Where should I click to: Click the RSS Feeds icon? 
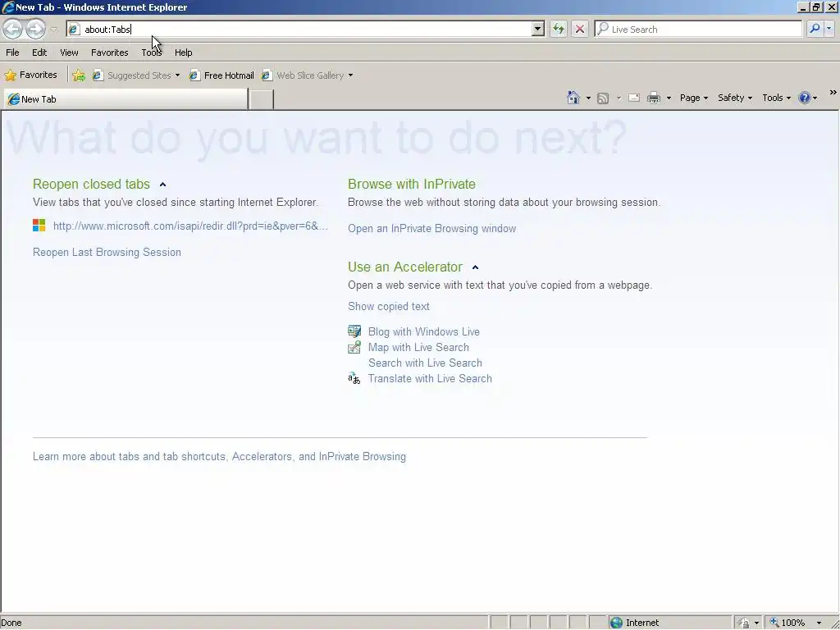point(603,98)
